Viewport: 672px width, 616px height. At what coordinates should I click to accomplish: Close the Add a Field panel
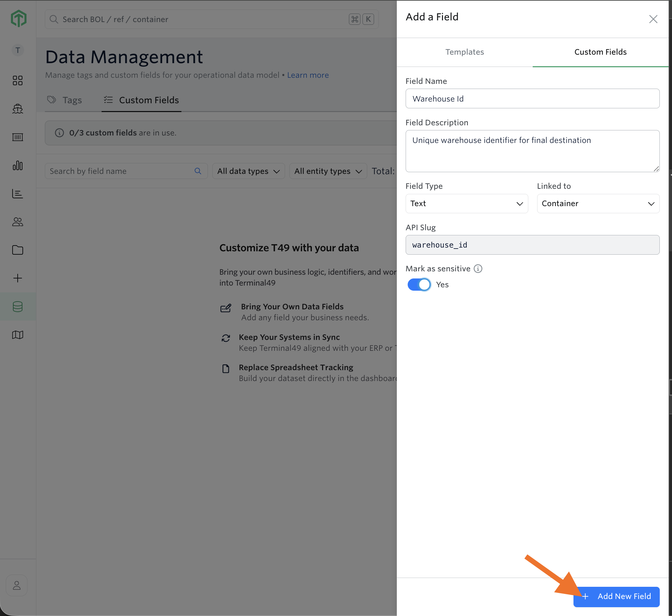click(x=653, y=19)
